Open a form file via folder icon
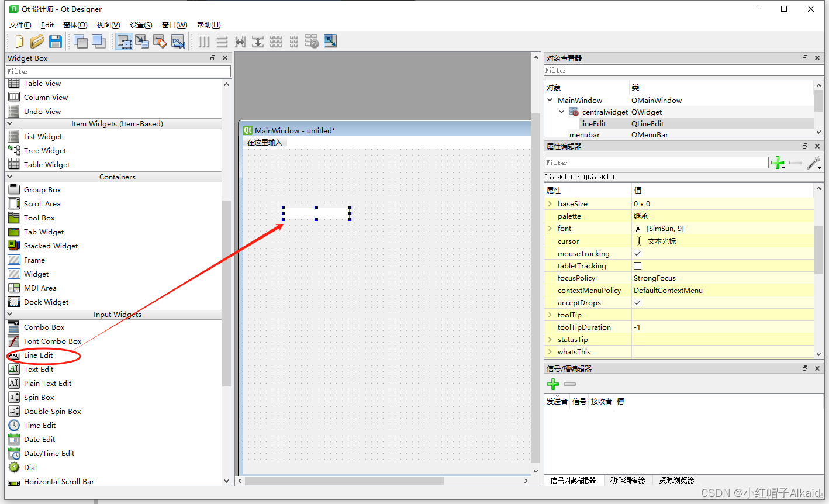 click(x=37, y=42)
